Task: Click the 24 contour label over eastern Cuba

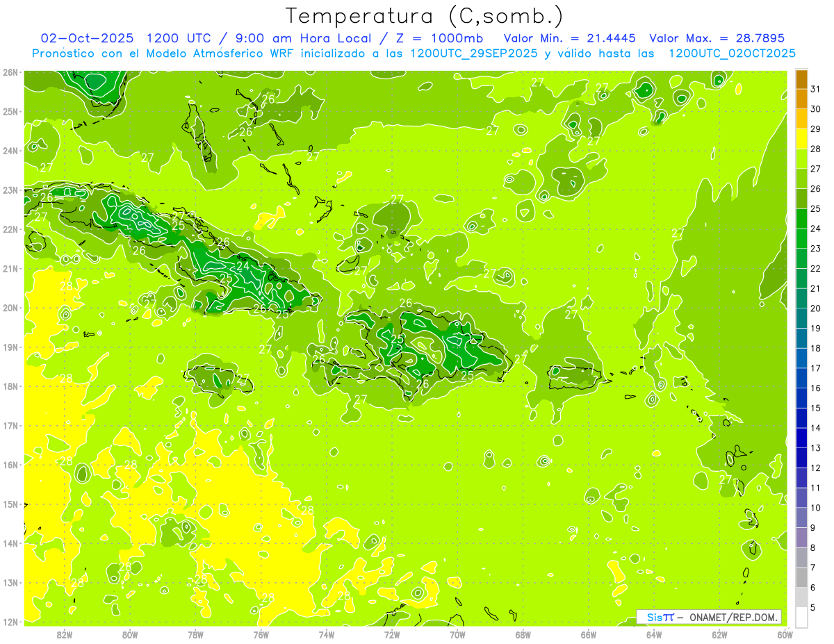Action: 243,265
